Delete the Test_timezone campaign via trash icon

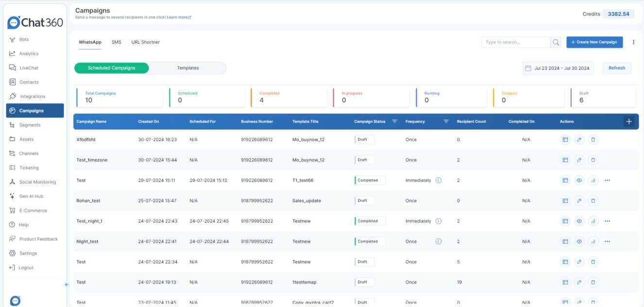coord(593,160)
